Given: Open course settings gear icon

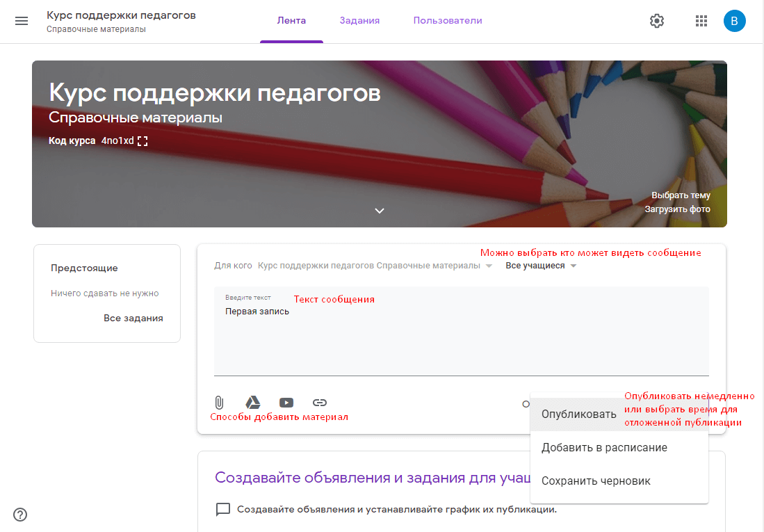Looking at the screenshot, I should 657,21.
